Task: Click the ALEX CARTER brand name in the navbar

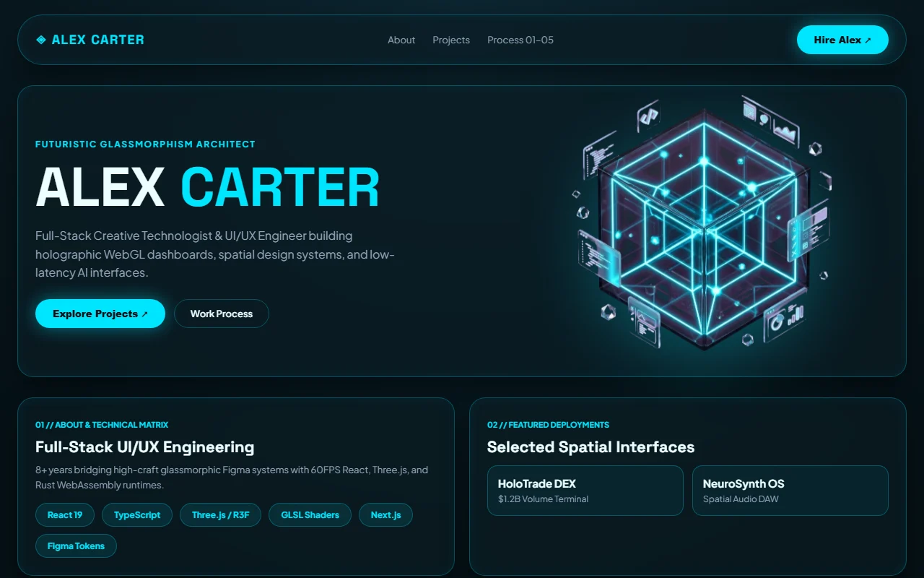Action: point(98,40)
